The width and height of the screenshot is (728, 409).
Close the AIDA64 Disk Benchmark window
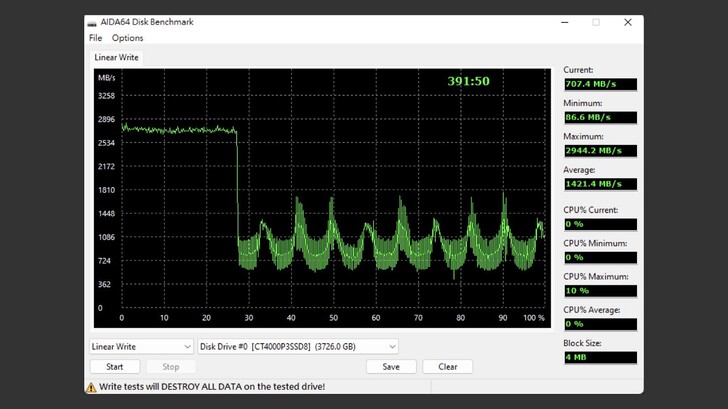[628, 22]
